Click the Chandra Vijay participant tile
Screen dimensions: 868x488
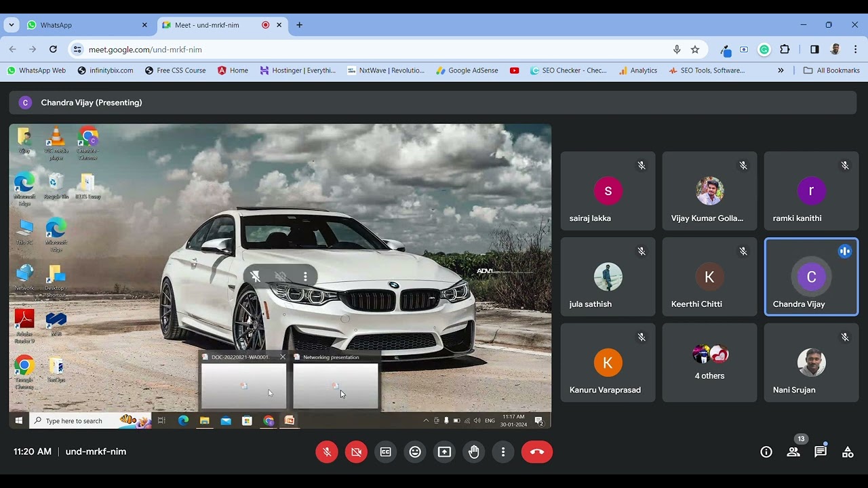[812, 277]
